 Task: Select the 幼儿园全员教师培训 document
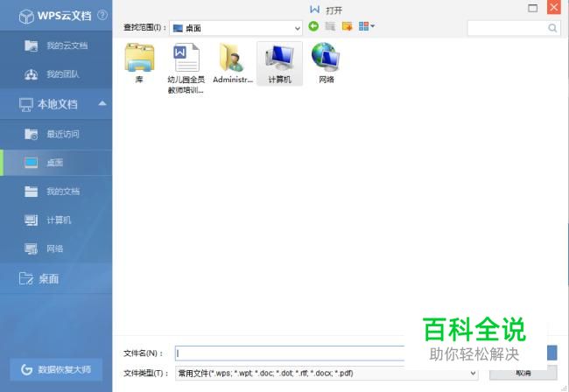[186, 68]
